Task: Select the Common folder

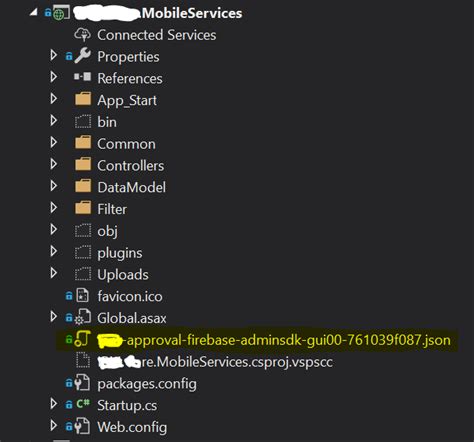Action: tap(126, 144)
